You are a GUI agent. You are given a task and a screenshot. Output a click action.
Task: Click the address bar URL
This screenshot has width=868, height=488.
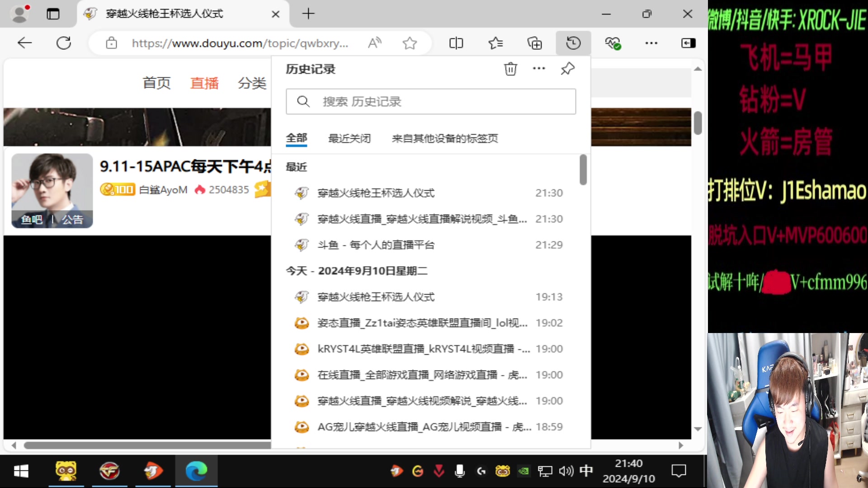[240, 43]
